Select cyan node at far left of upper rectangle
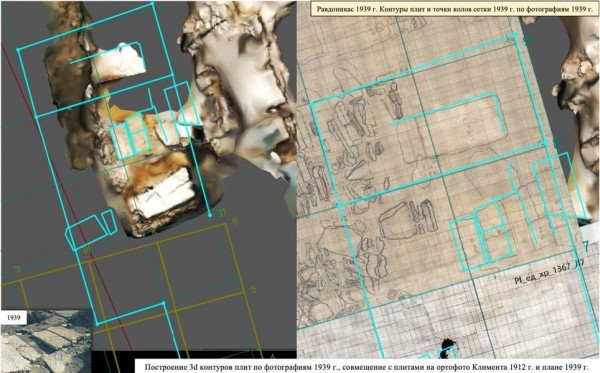This screenshot has width=600, height=373. coord(18,49)
